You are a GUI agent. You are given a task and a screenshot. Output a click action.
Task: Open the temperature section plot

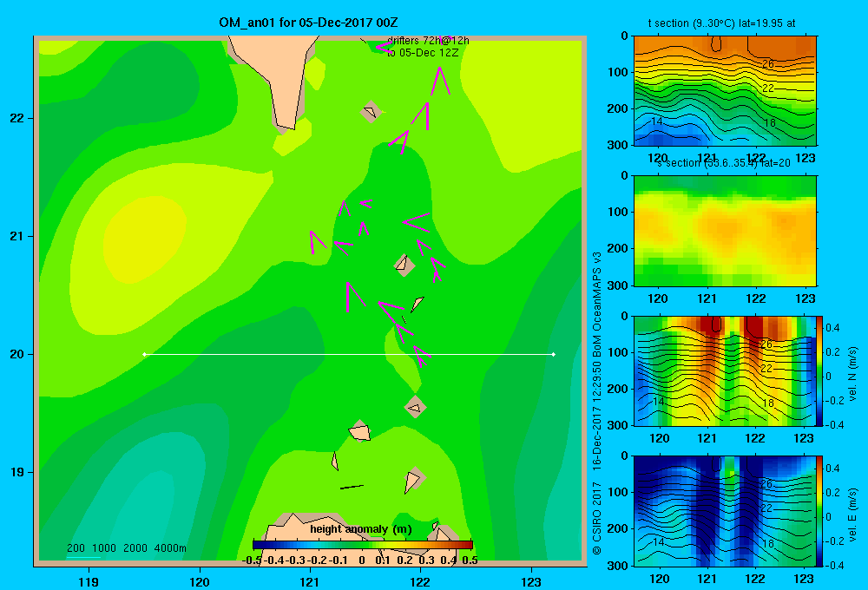[x=725, y=91]
